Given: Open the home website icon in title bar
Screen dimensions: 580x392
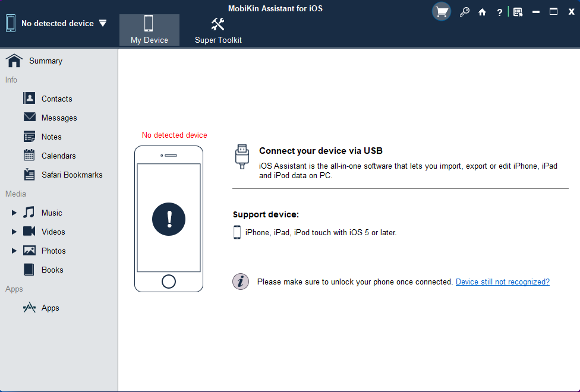Looking at the screenshot, I should point(482,12).
